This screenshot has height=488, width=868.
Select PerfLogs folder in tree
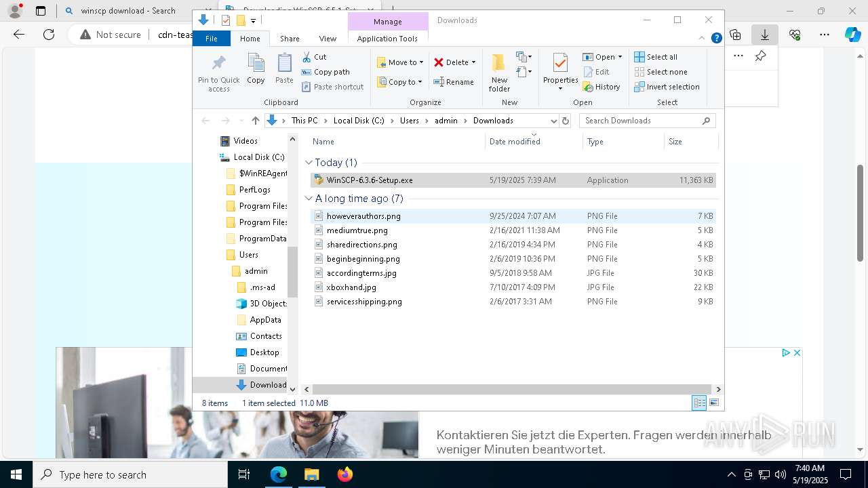[254, 190]
